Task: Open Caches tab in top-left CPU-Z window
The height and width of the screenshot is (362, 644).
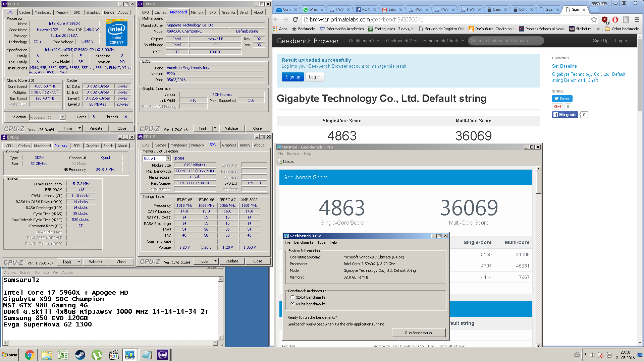Action: click(24, 12)
